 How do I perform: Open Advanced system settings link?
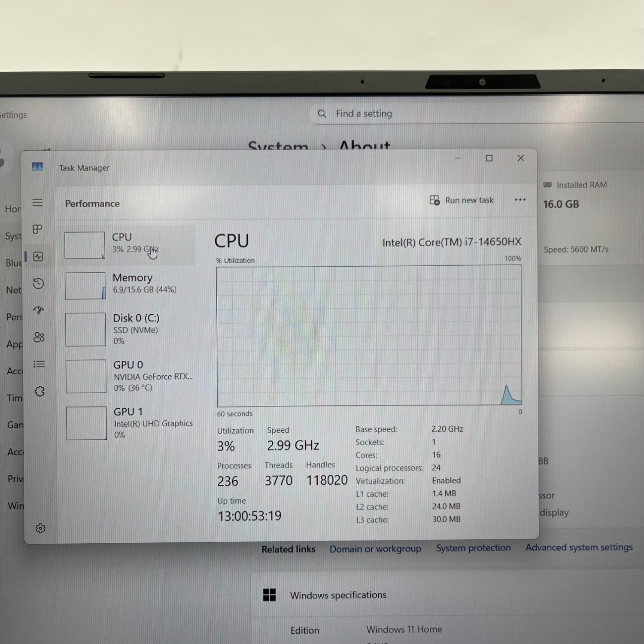pos(579,547)
